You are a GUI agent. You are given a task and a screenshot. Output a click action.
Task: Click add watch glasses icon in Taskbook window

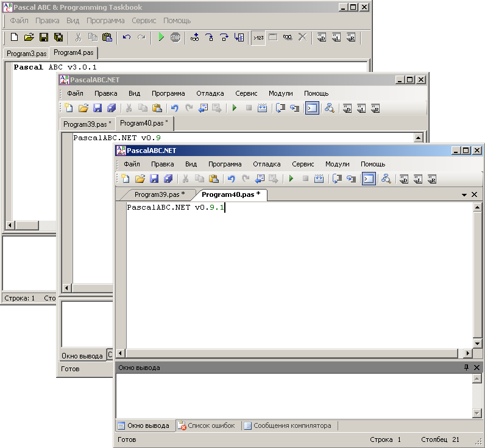[194, 37]
